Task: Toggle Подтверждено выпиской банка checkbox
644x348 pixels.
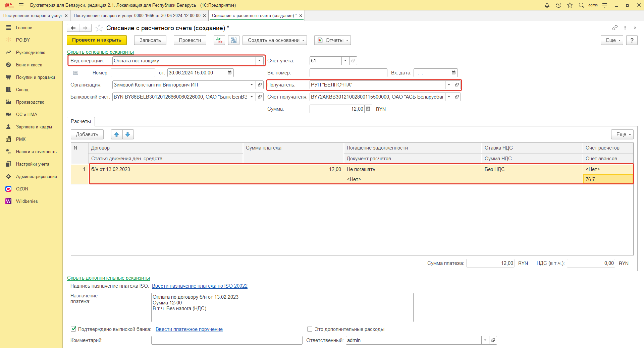Action: pyautogui.click(x=73, y=329)
